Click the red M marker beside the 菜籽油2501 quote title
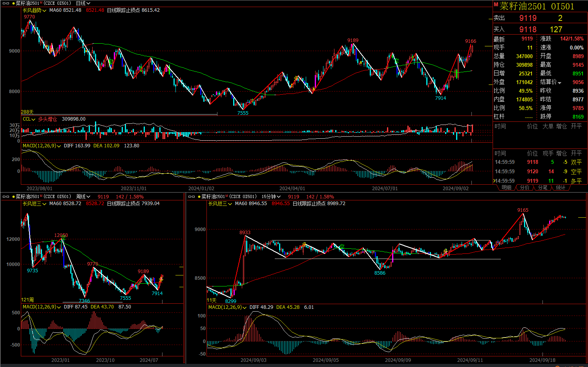The height and width of the screenshot is (367, 588). pyautogui.click(x=496, y=5)
